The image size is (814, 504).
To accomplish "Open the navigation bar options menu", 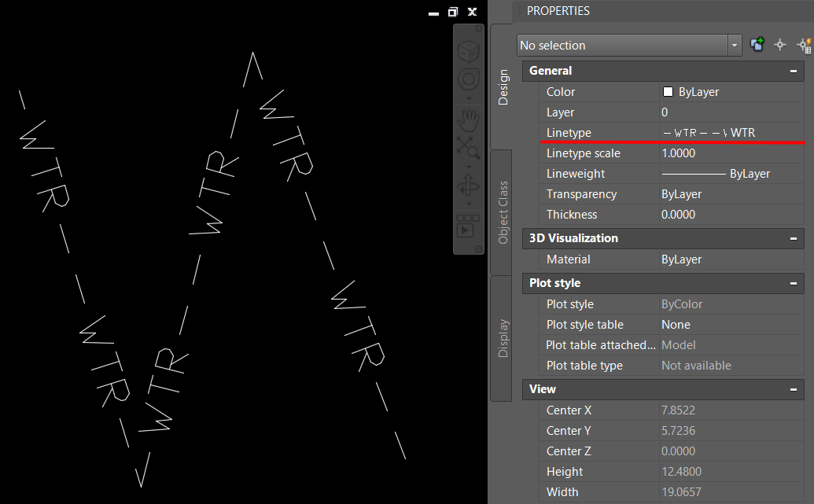I will tap(479, 249).
